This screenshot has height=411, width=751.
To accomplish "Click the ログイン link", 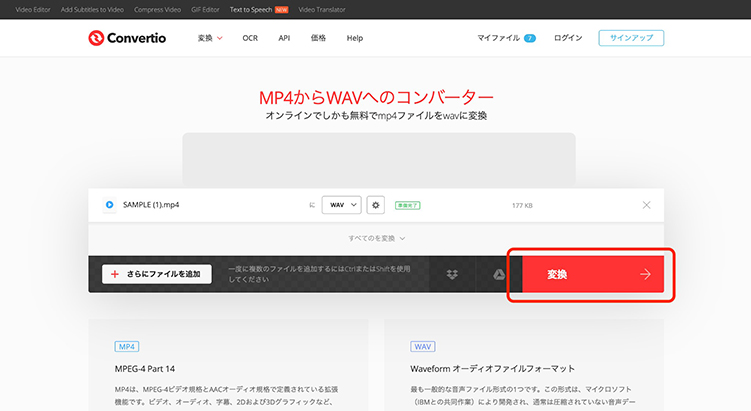I will [x=568, y=38].
